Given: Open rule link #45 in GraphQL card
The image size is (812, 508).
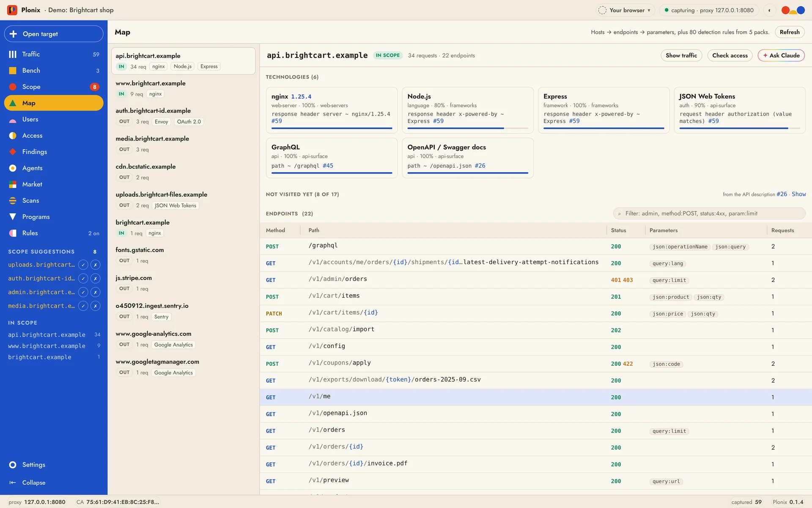Looking at the screenshot, I should (328, 166).
